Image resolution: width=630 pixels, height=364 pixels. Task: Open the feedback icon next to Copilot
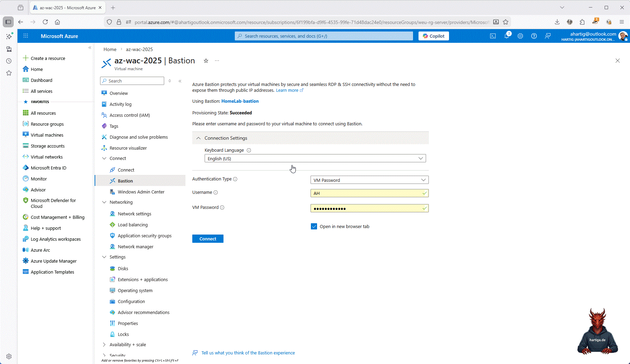tap(547, 36)
